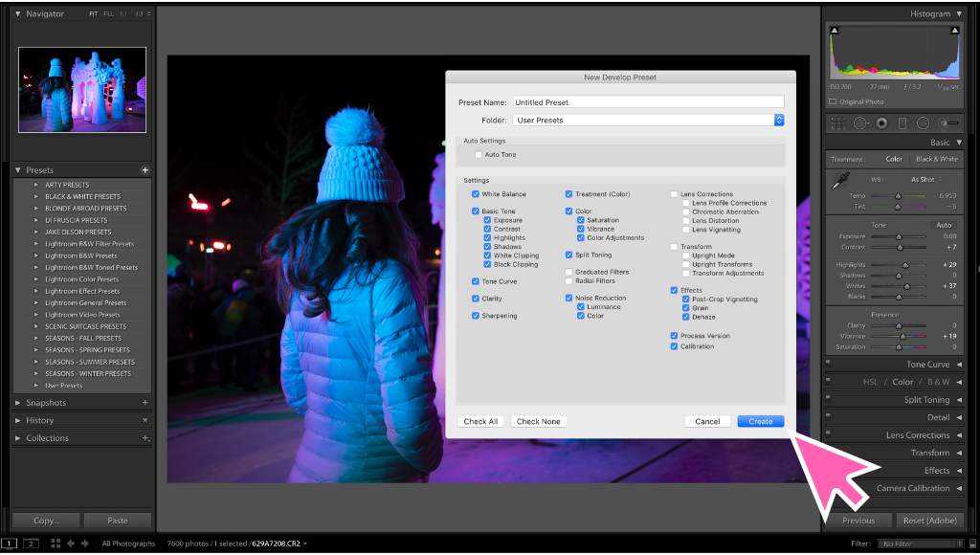Expand the History panel
The width and height of the screenshot is (980, 555).
pyautogui.click(x=17, y=421)
